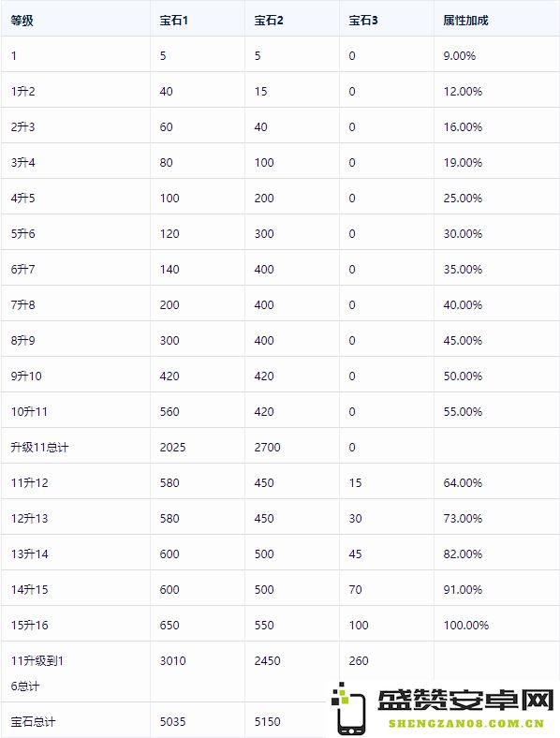The height and width of the screenshot is (738, 560).
Task: Select the 宝石1 column header
Action: [173, 21]
